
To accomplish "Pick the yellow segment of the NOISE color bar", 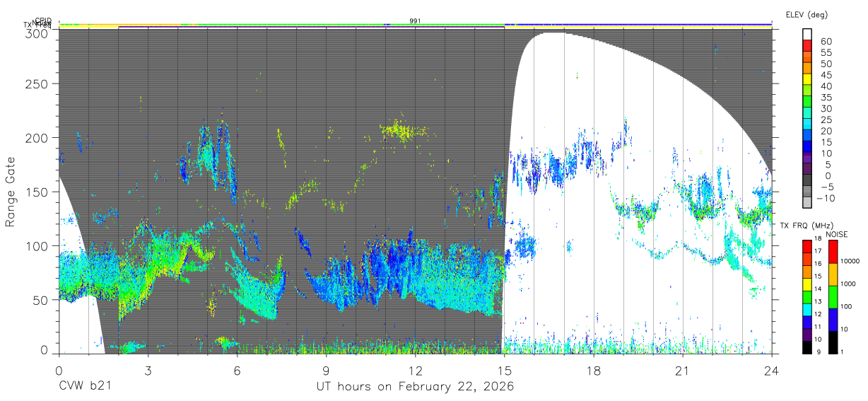I will (833, 274).
